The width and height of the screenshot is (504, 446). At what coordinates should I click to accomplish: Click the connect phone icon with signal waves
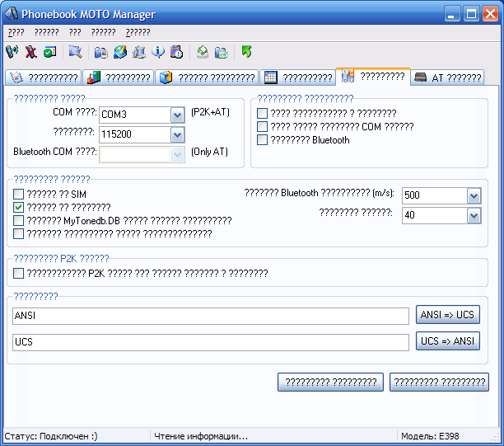[12, 52]
